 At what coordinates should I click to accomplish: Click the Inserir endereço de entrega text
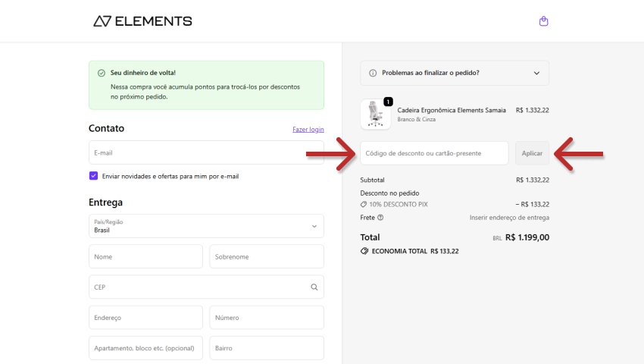click(x=509, y=218)
